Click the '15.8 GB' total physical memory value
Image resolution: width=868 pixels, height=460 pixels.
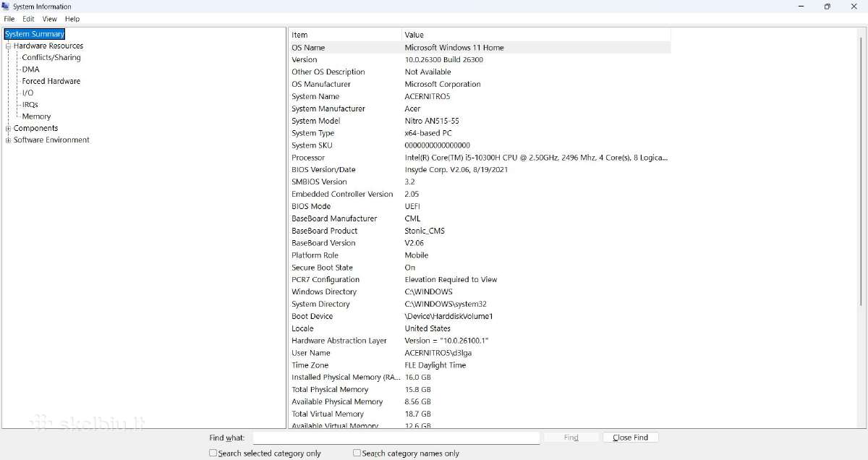pyautogui.click(x=417, y=390)
